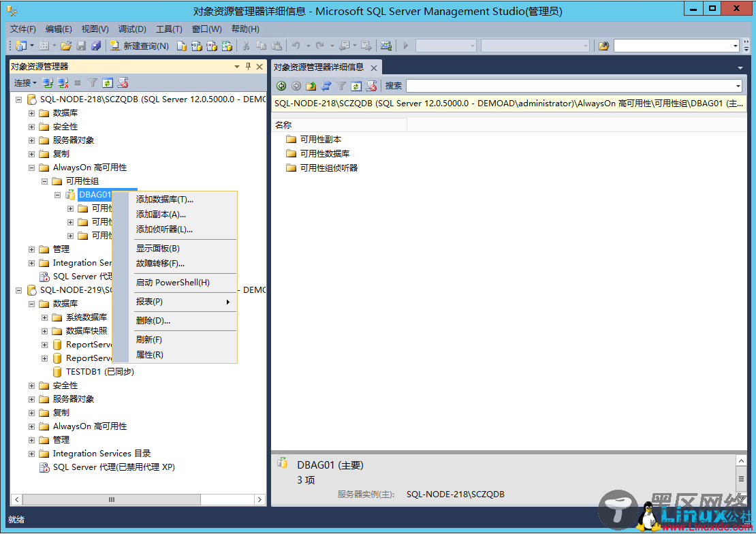Click the Up folder icon in details toolbar

(311, 86)
